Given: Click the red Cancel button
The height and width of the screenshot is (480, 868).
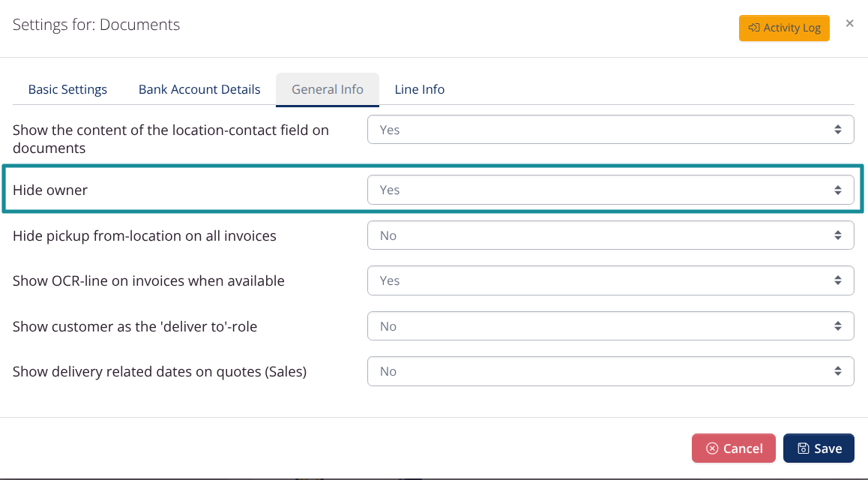Looking at the screenshot, I should pos(734,448).
